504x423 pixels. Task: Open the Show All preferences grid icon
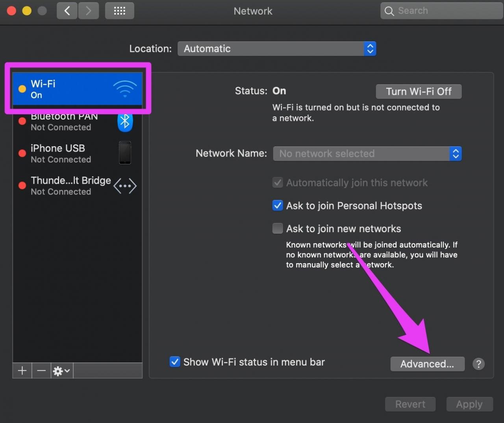(x=119, y=11)
